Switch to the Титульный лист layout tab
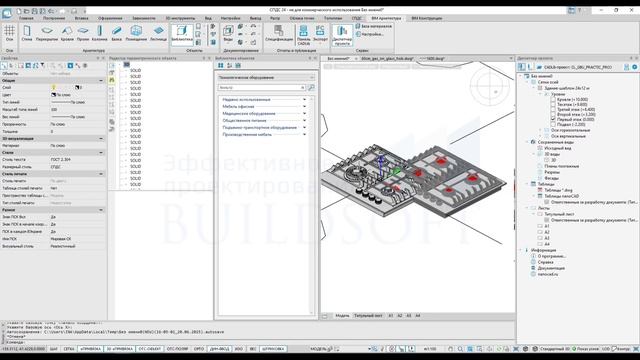This screenshot has height=360, width=640. [x=368, y=316]
